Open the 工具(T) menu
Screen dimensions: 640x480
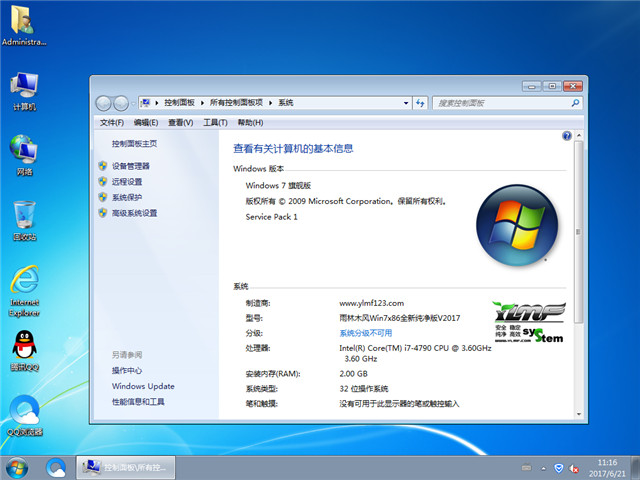tap(215, 122)
